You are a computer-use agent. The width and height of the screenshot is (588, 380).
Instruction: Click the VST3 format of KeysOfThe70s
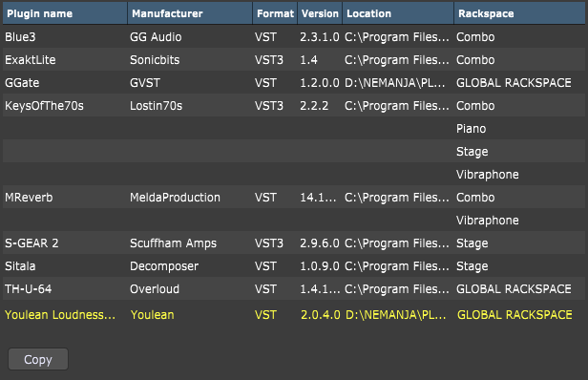[269, 106]
